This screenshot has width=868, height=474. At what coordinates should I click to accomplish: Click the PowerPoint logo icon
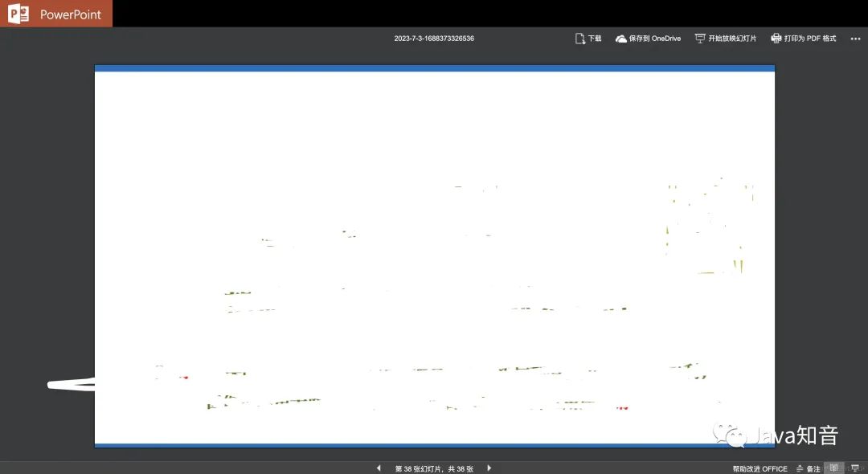(x=18, y=14)
